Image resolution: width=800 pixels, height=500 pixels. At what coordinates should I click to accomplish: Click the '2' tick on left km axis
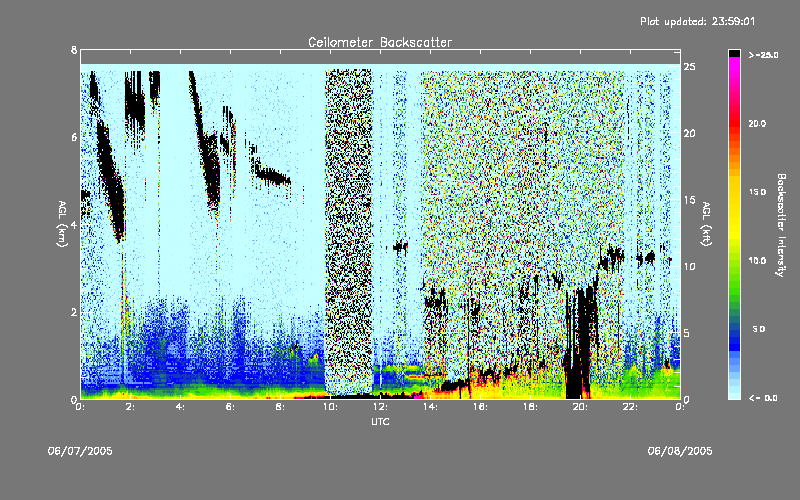tap(74, 312)
